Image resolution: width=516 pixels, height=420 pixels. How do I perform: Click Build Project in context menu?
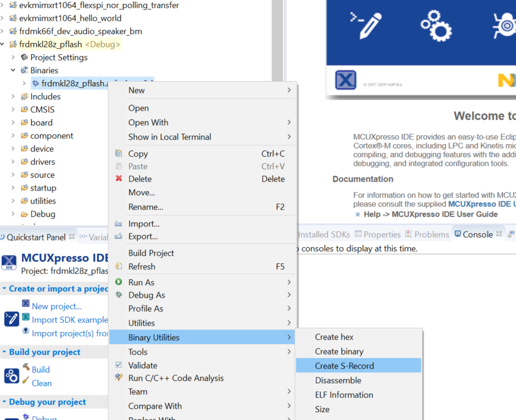203,253
